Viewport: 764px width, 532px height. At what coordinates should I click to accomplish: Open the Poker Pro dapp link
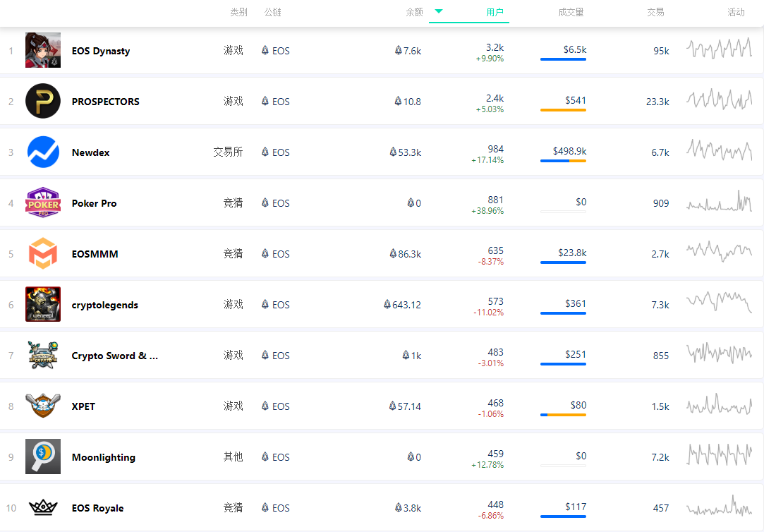click(x=94, y=203)
